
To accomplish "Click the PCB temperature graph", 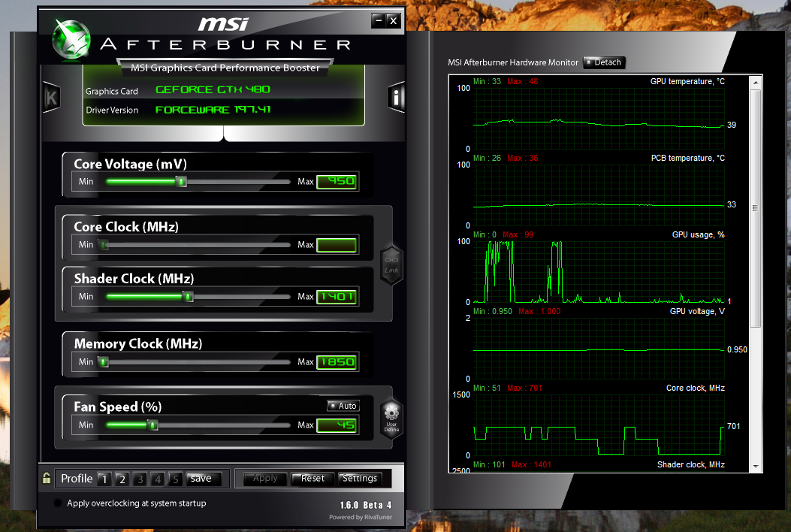I will [x=599, y=195].
